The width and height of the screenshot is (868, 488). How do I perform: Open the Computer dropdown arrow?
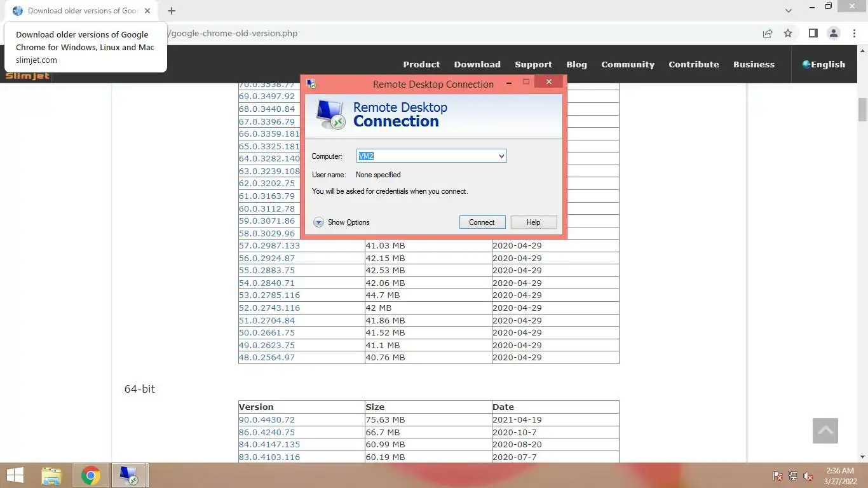501,156
